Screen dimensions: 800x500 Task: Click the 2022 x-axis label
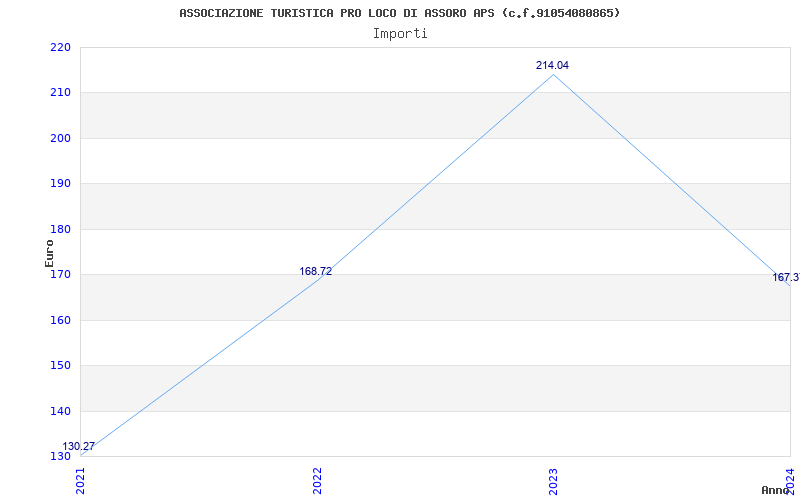tap(317, 481)
